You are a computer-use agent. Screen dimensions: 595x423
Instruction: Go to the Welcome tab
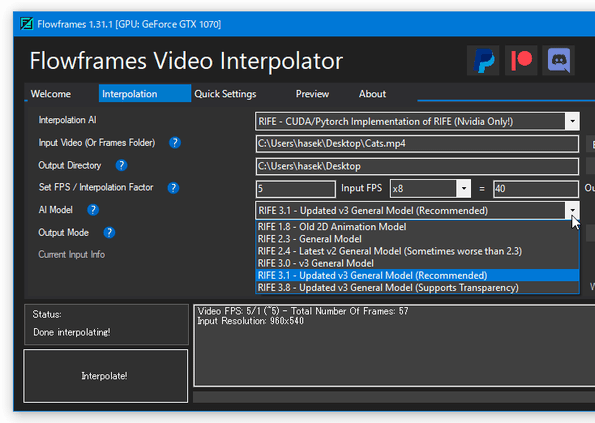pos(51,94)
